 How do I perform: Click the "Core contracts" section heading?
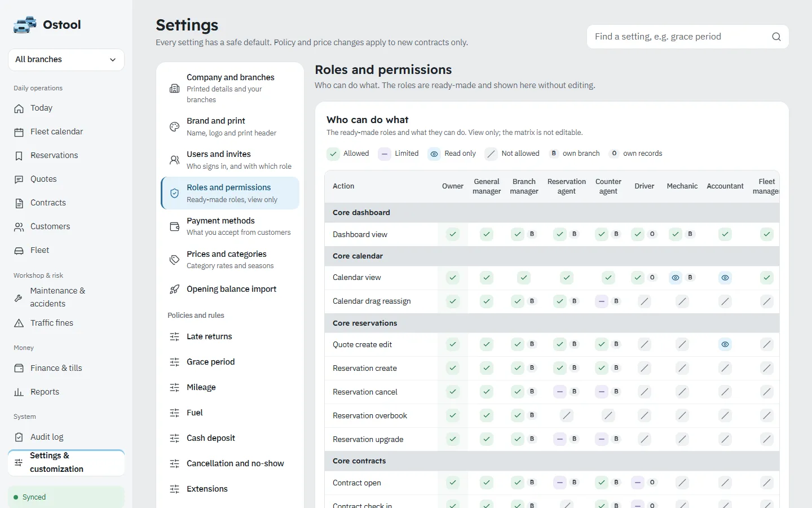point(359,461)
